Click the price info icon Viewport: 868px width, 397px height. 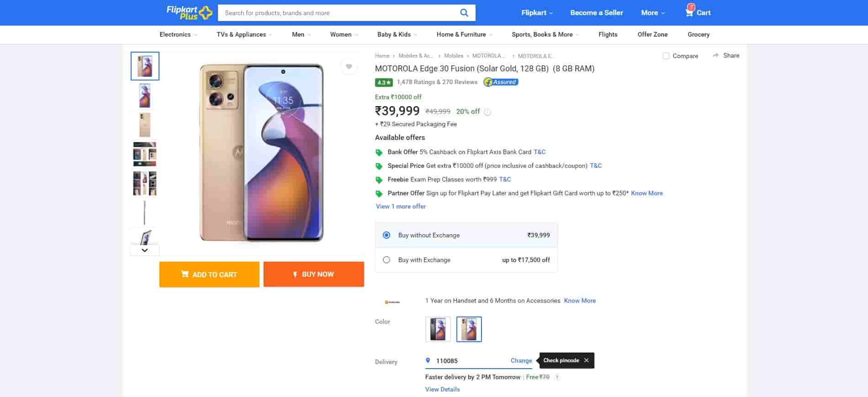487,112
